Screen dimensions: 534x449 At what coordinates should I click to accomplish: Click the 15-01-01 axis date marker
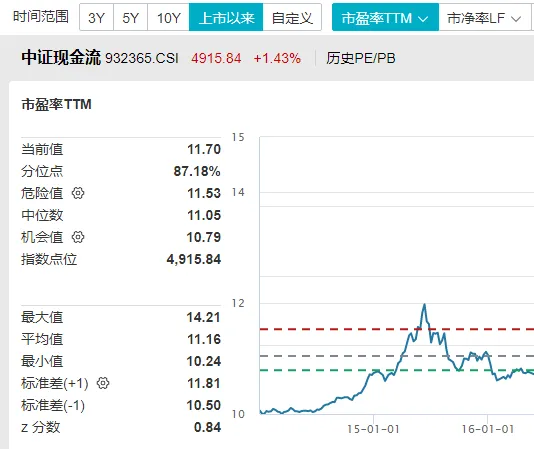373,429
